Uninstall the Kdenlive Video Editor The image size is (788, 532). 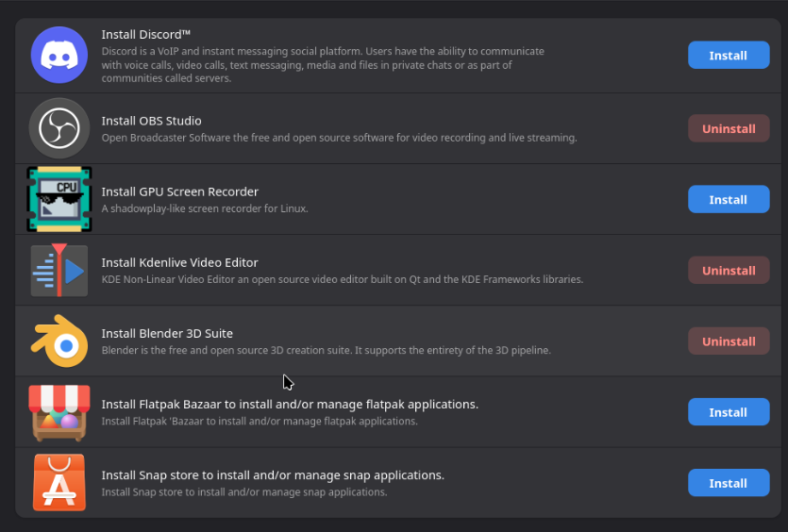(x=728, y=271)
